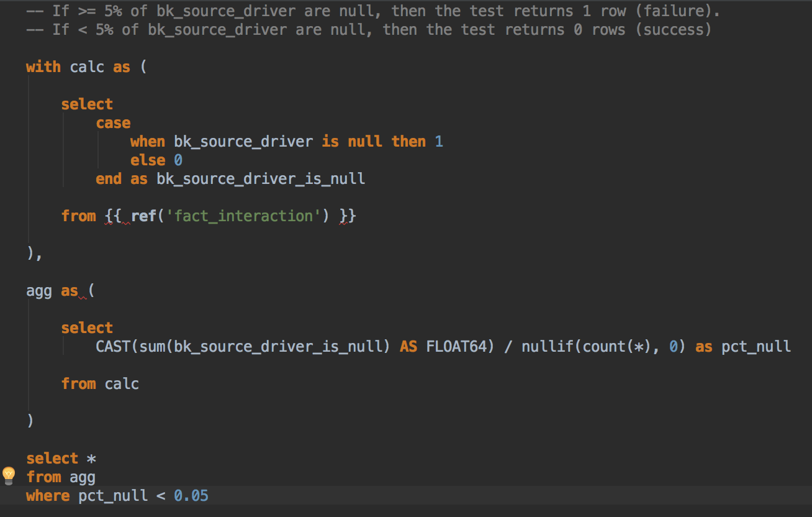Click 'count(*)' inside nullif
Image resolution: width=812 pixels, height=517 pixels.
(x=618, y=347)
